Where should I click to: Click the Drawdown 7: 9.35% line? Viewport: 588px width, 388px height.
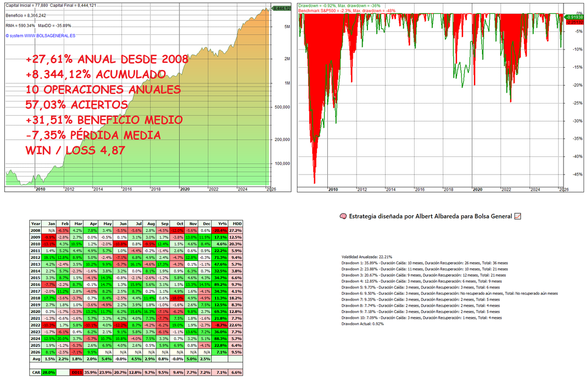[x=420, y=299]
